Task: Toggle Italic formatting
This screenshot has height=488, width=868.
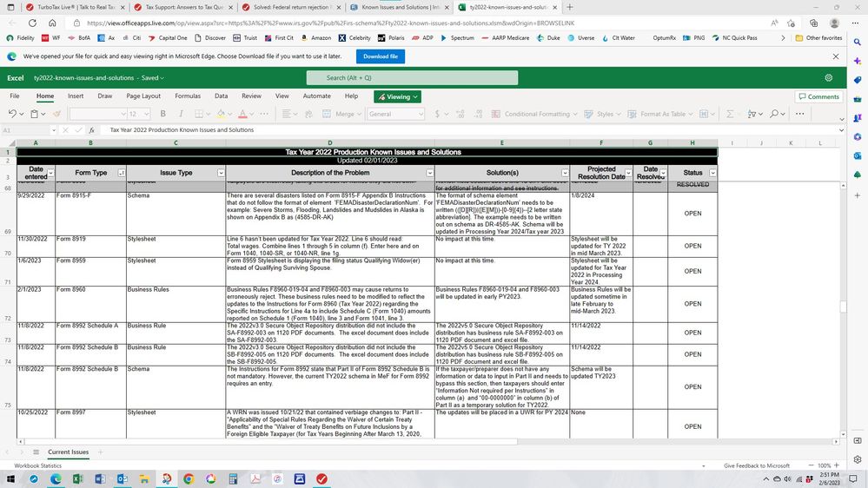Action: pyautogui.click(x=181, y=114)
